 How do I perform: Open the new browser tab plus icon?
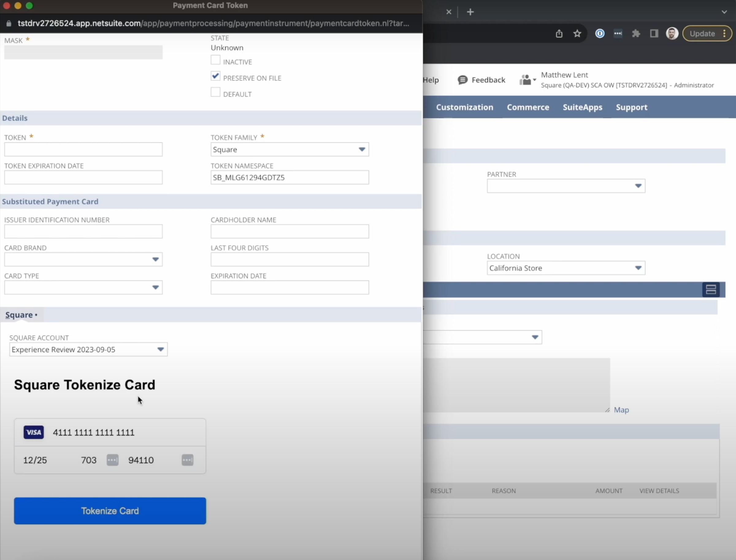pos(470,12)
